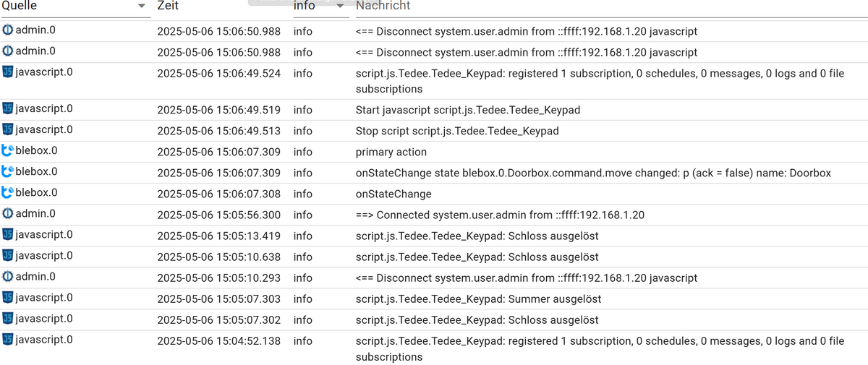This screenshot has height=365, width=868.
Task: Click the Zeit column header
Action: tap(168, 6)
